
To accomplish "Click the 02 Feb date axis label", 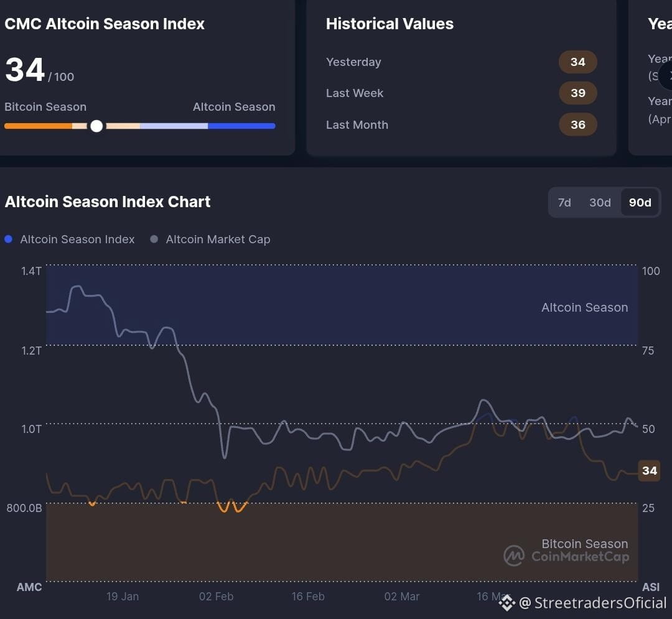I will click(x=216, y=597).
